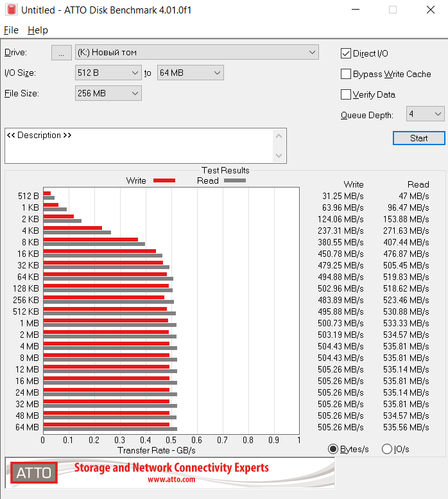Select the Bytes/s radio button
This screenshot has height=499, width=448.
click(333, 449)
